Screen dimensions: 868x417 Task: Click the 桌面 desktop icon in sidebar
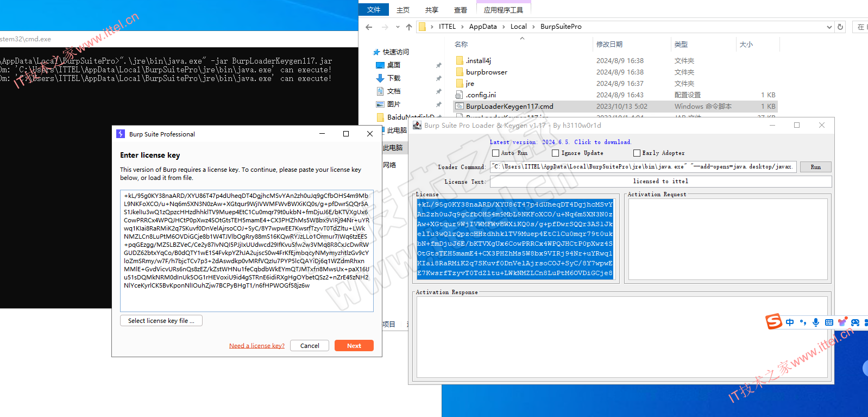[380, 65]
